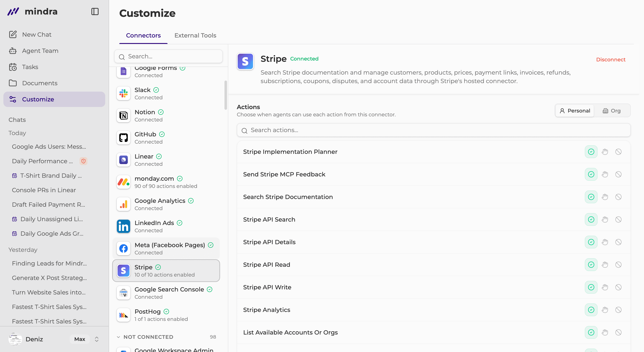The image size is (644, 352).
Task: Open chat Turn Website Sales into...
Action: 49,293
